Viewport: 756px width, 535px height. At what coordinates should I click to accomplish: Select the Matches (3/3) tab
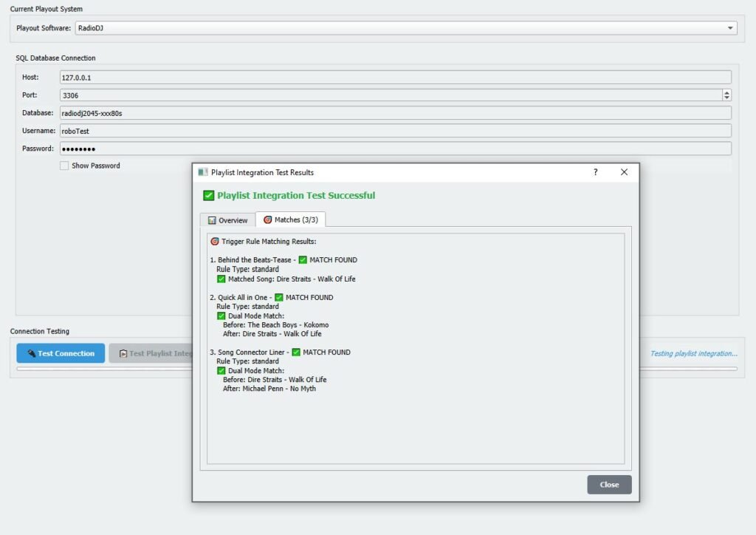pyautogui.click(x=291, y=220)
